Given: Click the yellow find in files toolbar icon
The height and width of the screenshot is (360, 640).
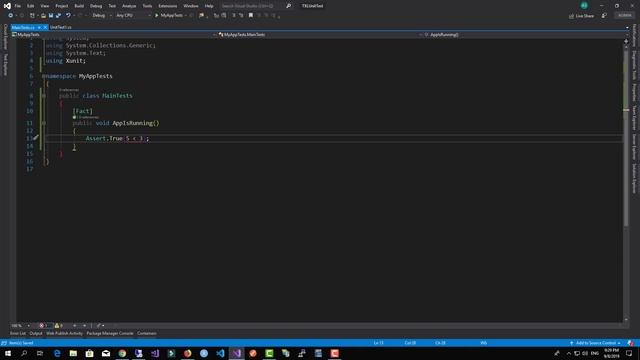Looking at the screenshot, I should (202, 16).
